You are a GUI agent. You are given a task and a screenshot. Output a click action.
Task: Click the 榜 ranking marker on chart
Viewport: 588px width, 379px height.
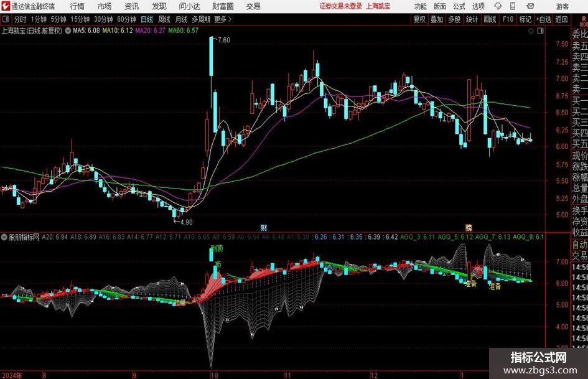[469, 227]
